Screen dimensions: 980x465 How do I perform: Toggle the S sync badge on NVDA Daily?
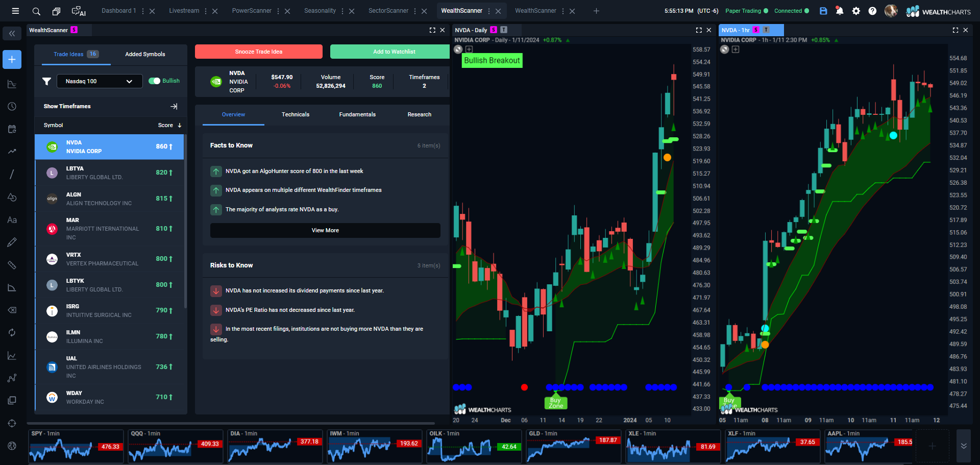(x=494, y=30)
